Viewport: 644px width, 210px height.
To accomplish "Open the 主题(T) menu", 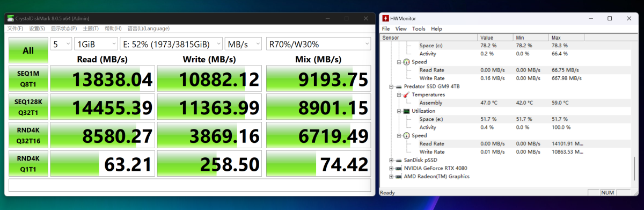I will [x=91, y=28].
